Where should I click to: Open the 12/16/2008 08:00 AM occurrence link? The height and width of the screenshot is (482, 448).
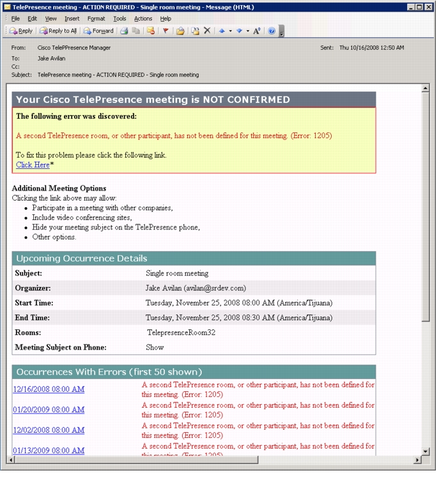[x=49, y=389]
